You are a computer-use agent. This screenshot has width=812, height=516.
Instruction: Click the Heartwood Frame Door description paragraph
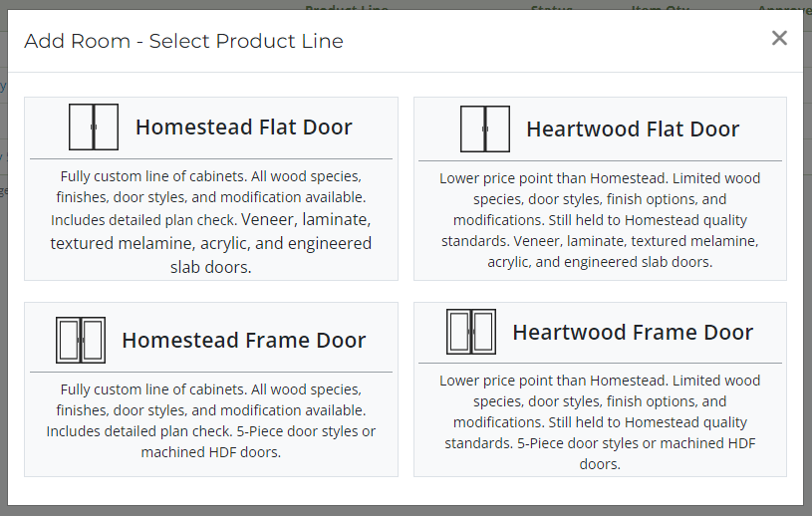pyautogui.click(x=600, y=421)
